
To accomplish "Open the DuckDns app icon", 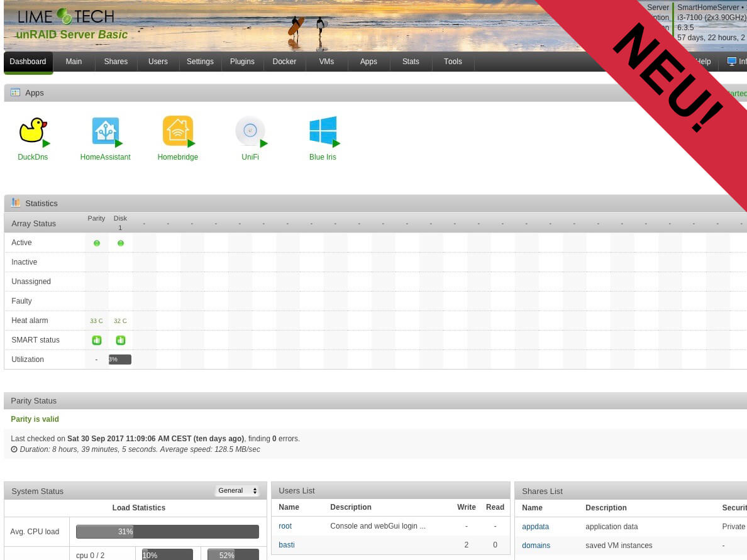I will (33, 131).
